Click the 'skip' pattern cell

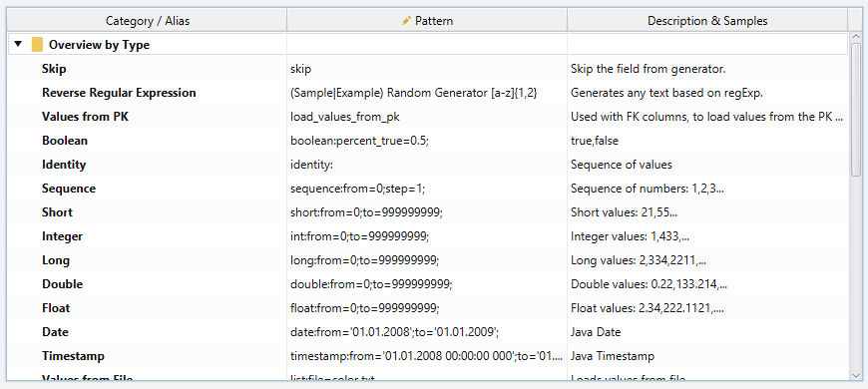click(x=427, y=69)
